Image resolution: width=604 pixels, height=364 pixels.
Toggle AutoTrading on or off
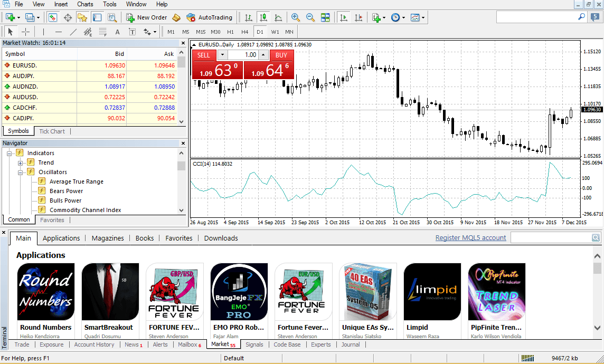point(209,17)
